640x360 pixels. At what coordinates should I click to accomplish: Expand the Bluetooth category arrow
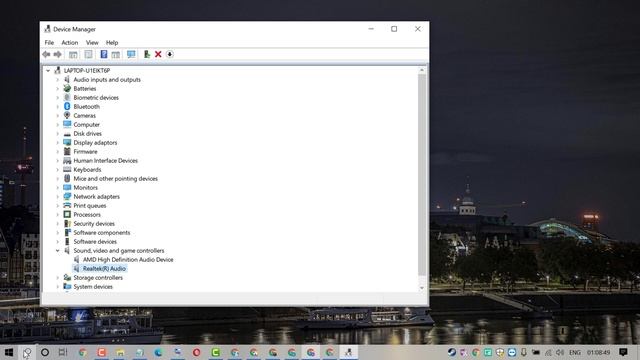pos(58,107)
